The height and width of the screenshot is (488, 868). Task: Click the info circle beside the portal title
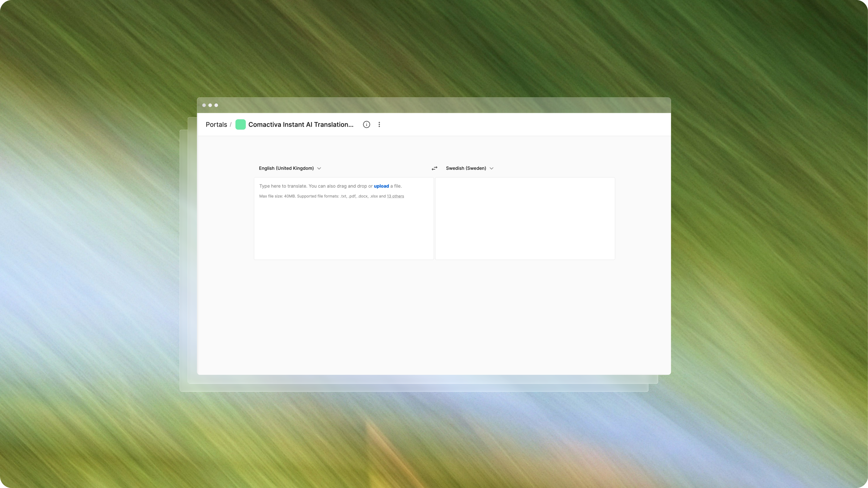(367, 124)
